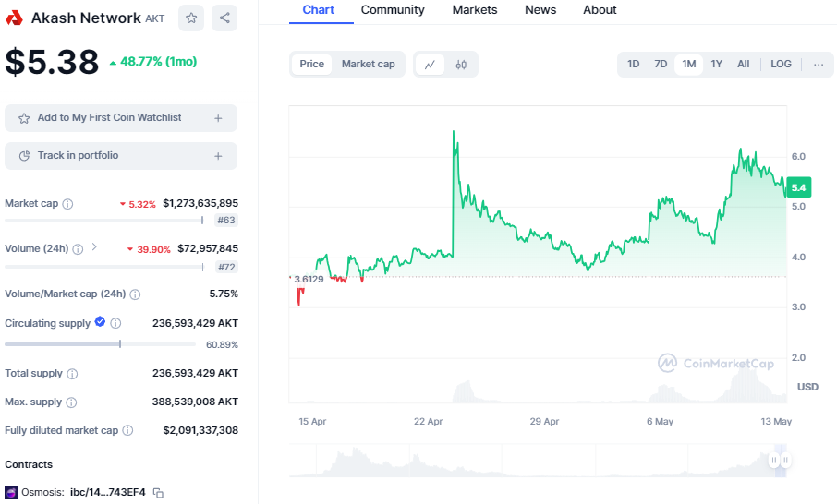Click the $2,091,337,308 diluted cap value
Viewport: 837px width, 504px height.
point(200,430)
